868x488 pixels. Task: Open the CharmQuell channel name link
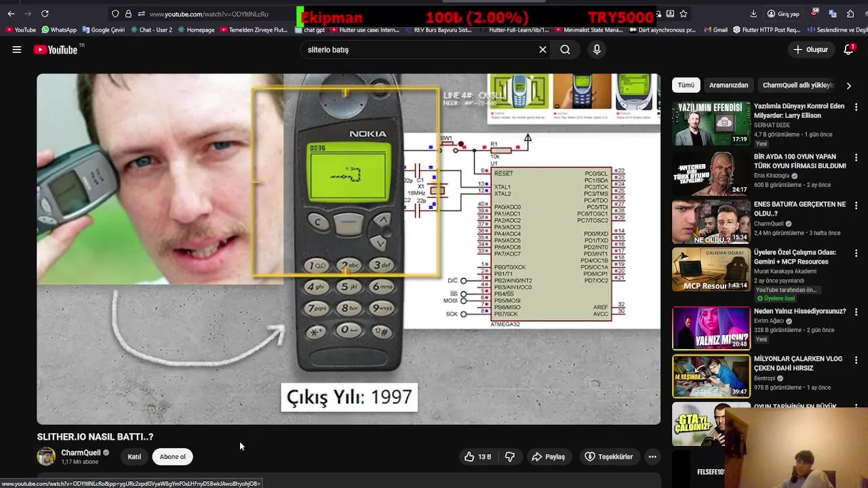pos(81,453)
